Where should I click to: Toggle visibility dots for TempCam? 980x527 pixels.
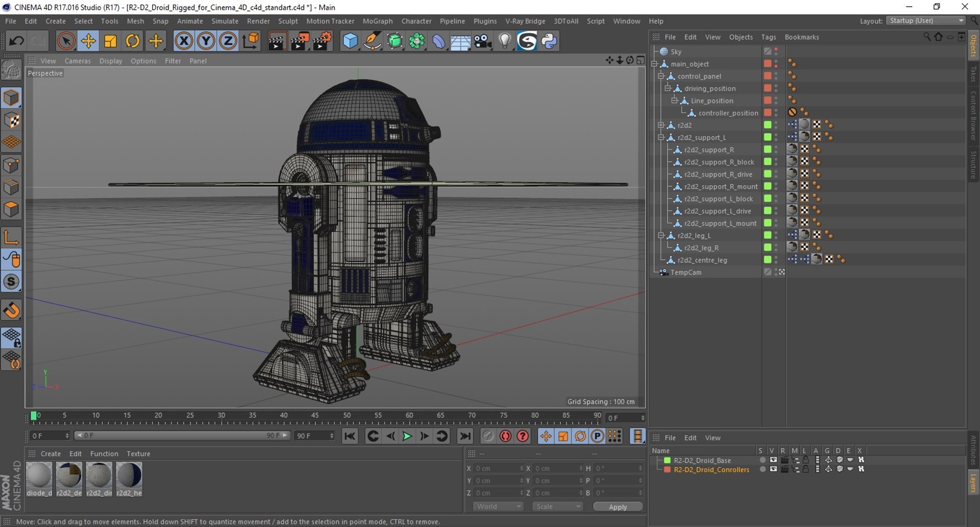(x=776, y=272)
